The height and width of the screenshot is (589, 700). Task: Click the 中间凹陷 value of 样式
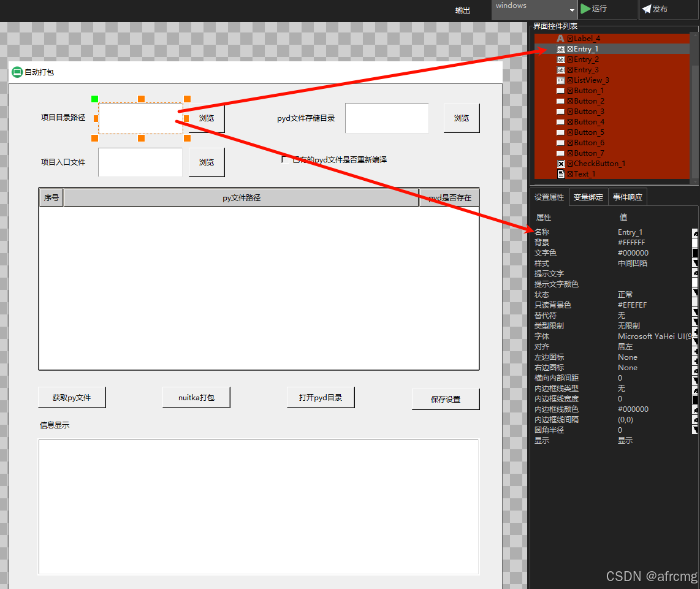pyautogui.click(x=632, y=264)
